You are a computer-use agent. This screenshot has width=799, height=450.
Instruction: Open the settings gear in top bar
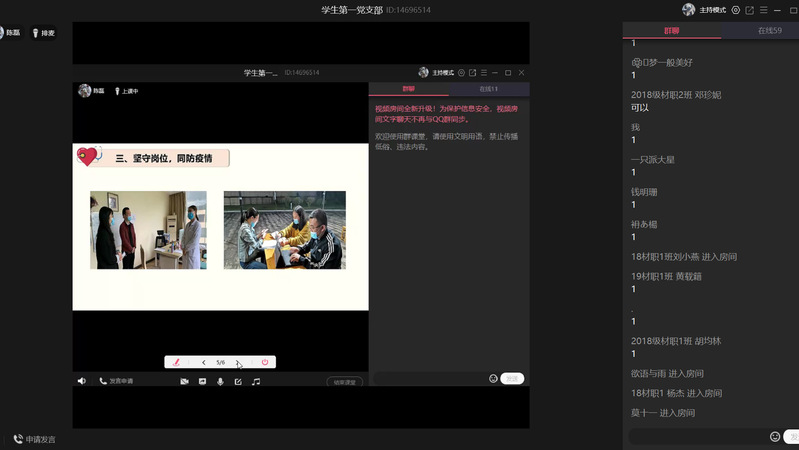736,10
